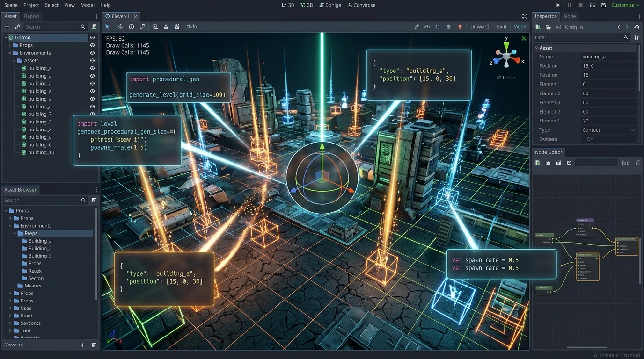The image size is (644, 359).
Task: Click the Unward button in viewport toolbar
Action: [480, 27]
